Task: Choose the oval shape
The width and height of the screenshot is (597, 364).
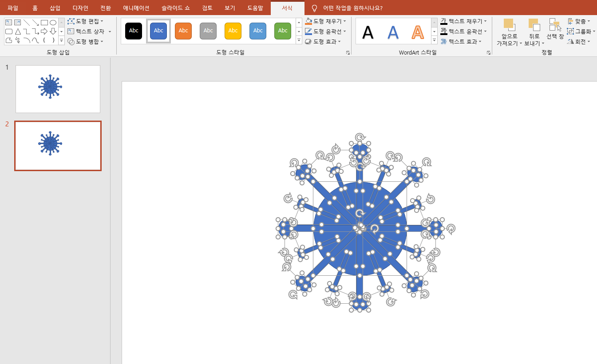Action: point(53,22)
